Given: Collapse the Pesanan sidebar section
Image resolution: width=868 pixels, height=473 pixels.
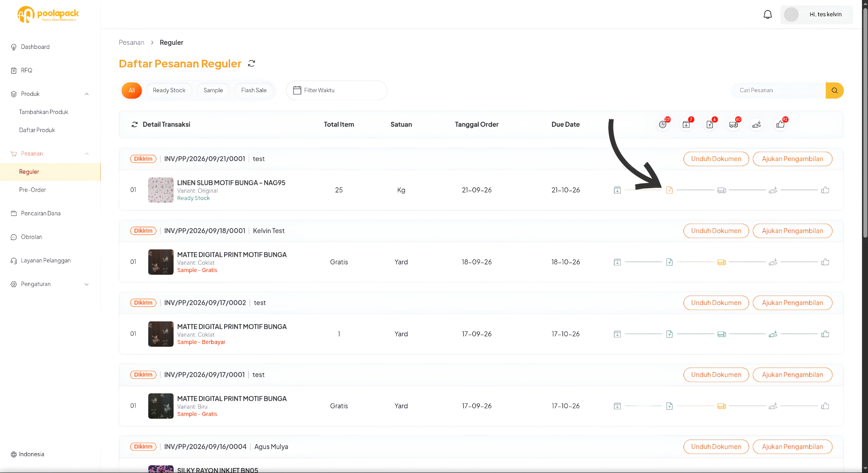Looking at the screenshot, I should tap(86, 154).
